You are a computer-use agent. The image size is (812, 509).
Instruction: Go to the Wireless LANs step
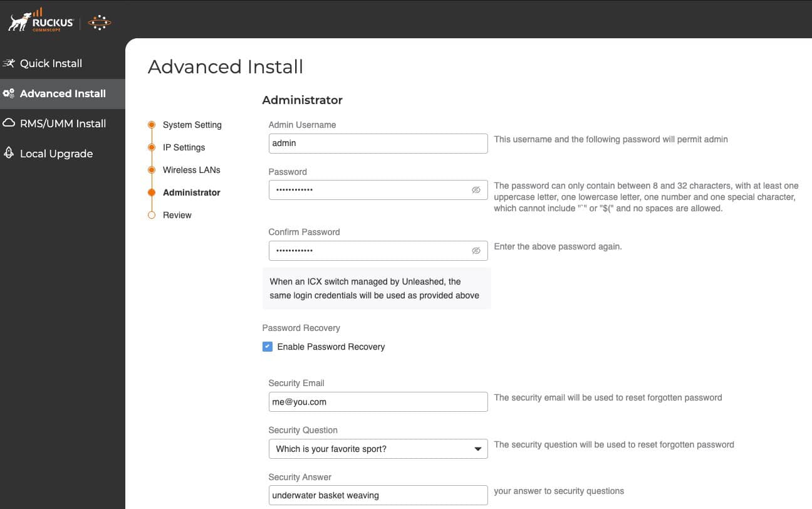coord(192,170)
